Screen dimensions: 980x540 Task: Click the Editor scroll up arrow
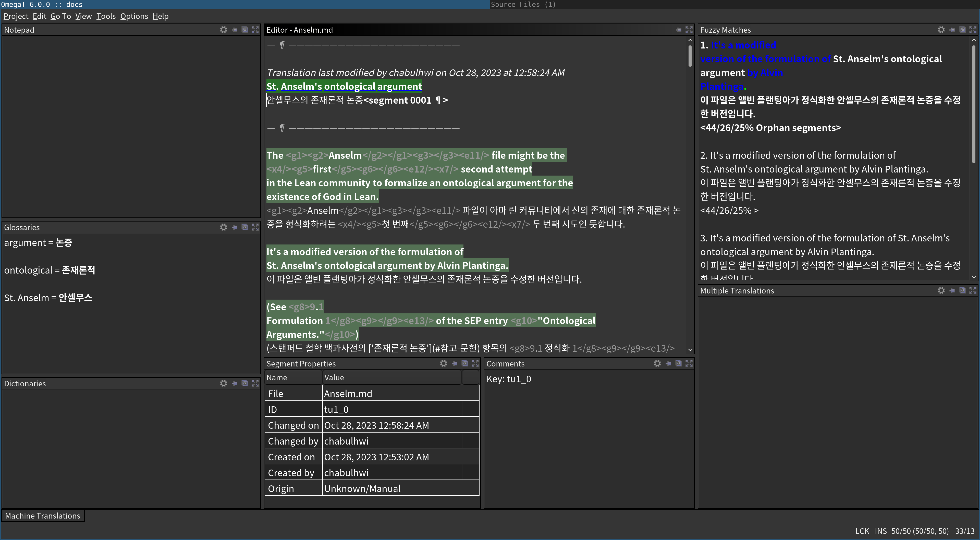690,40
